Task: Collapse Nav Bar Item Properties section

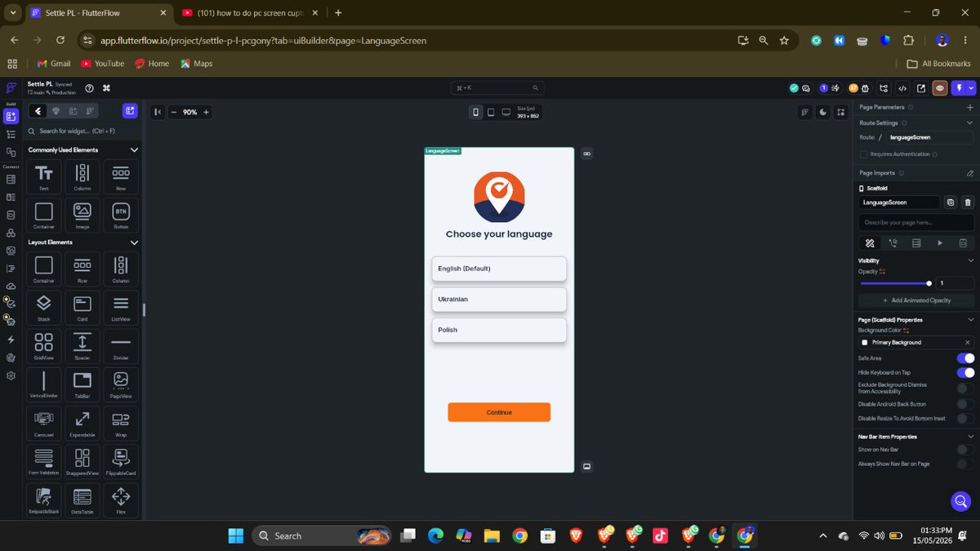Action: [x=970, y=437]
